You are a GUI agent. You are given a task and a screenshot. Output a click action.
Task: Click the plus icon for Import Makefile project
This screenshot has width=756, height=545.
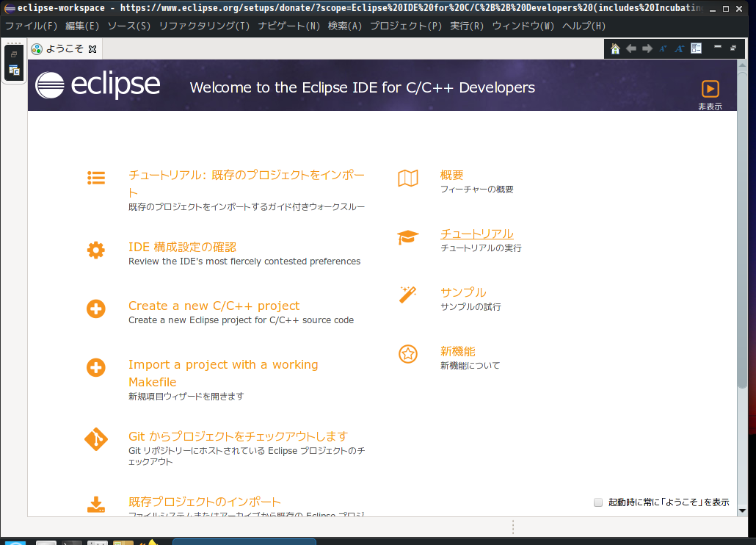(x=96, y=367)
